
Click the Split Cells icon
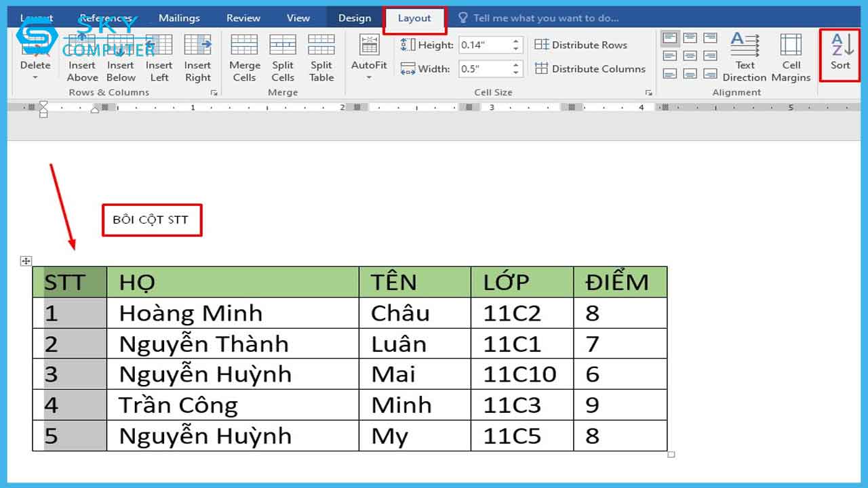(283, 45)
